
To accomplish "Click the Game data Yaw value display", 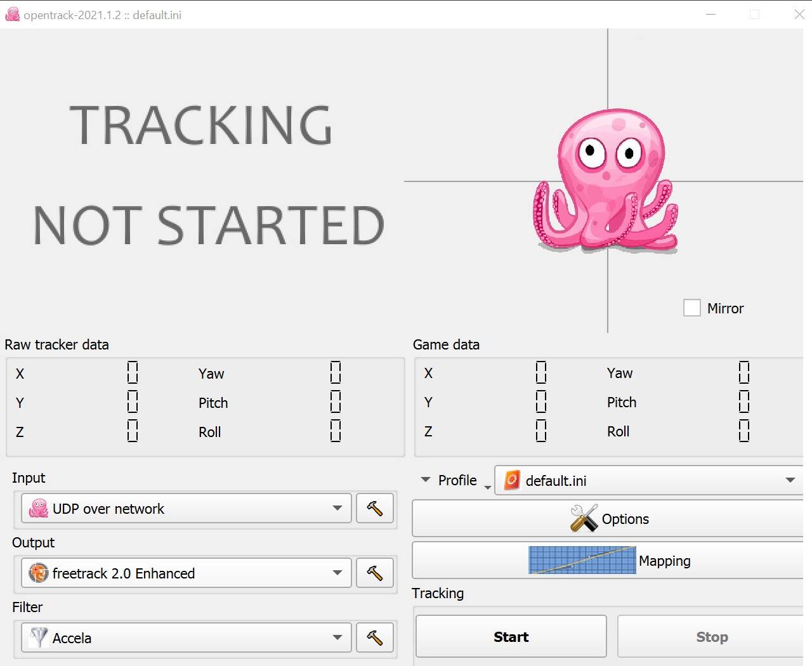I will pos(744,373).
